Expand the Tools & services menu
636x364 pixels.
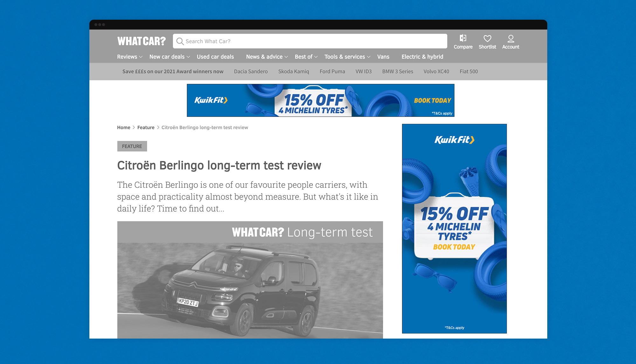tap(347, 57)
